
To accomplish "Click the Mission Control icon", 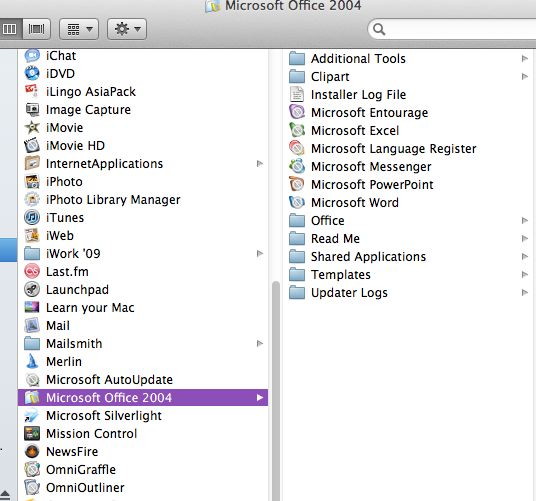I will pyautogui.click(x=32, y=433).
